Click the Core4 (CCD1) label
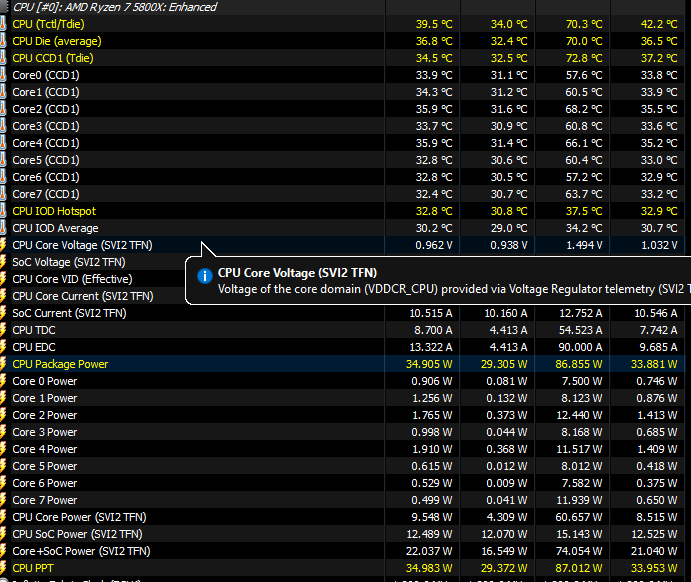The image size is (691, 582). [46, 143]
